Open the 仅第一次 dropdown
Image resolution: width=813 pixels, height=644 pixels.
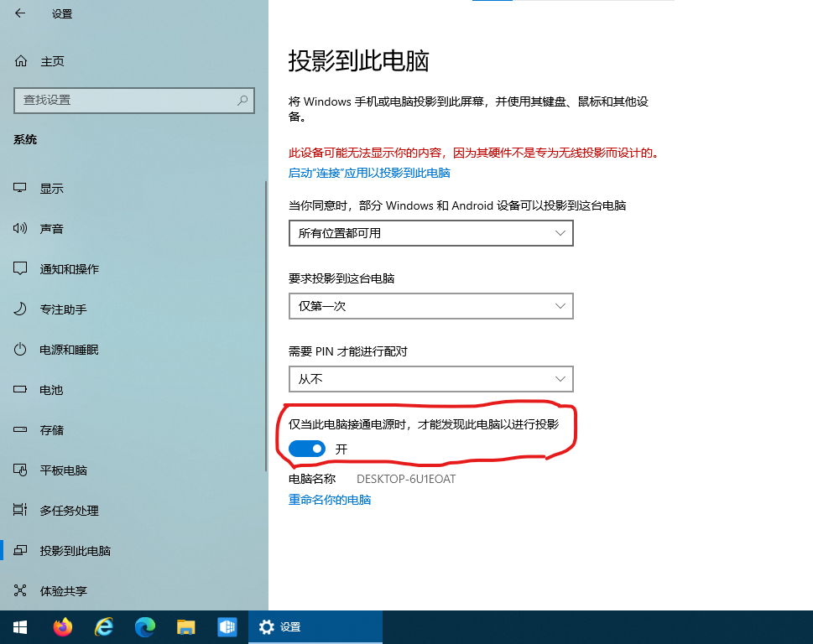coord(430,306)
